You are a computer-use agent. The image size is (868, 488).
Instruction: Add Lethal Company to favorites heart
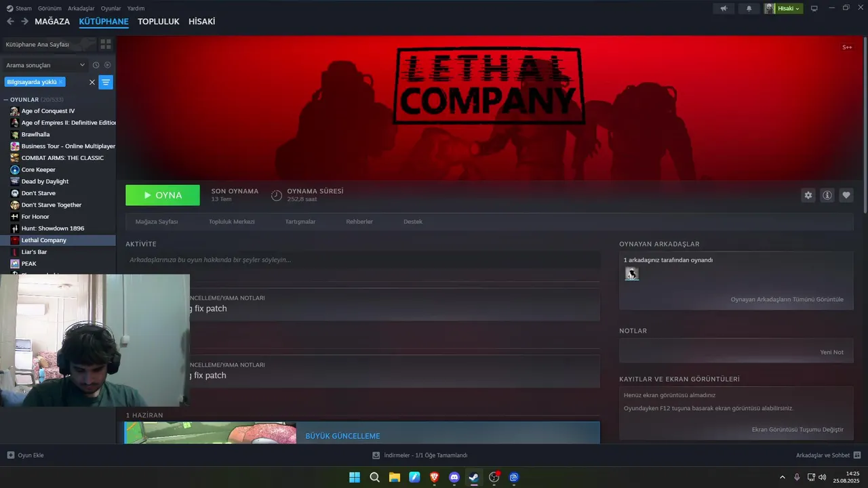click(x=846, y=195)
